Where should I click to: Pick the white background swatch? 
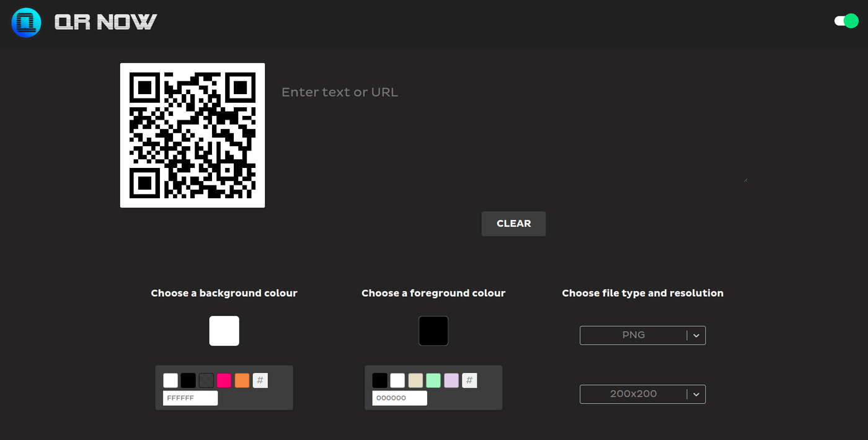coord(170,381)
